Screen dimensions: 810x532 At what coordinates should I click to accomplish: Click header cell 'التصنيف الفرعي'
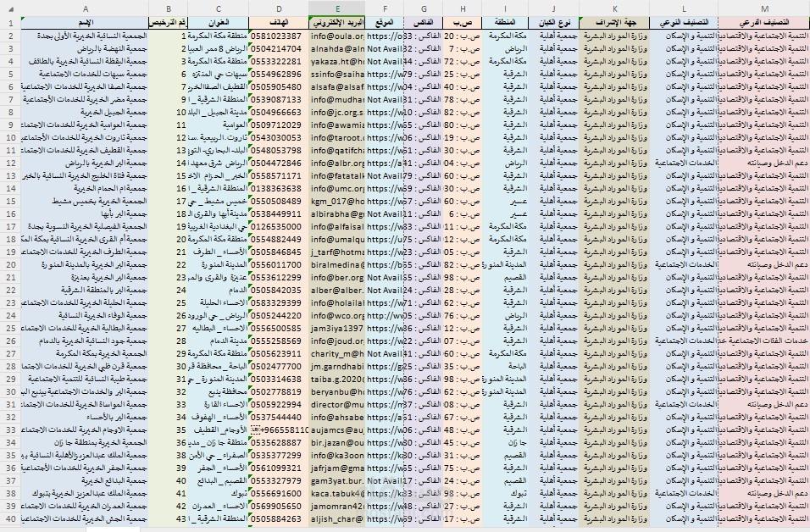coord(764,23)
